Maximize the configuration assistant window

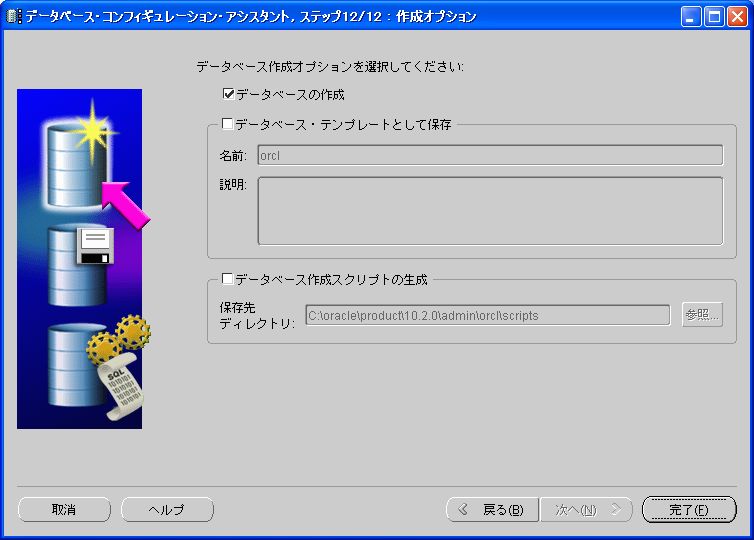tap(714, 17)
